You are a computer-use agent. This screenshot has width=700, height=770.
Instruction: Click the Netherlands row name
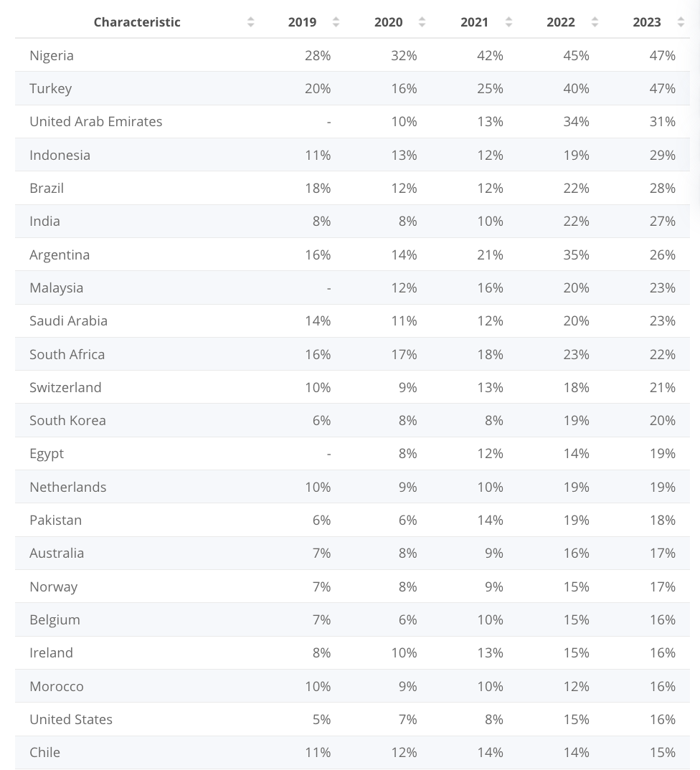pos(68,487)
